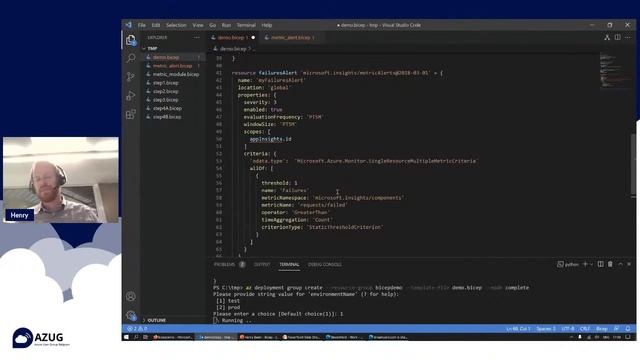640x360 pixels.
Task: Open the Windows Start menu
Action: (x=127, y=337)
